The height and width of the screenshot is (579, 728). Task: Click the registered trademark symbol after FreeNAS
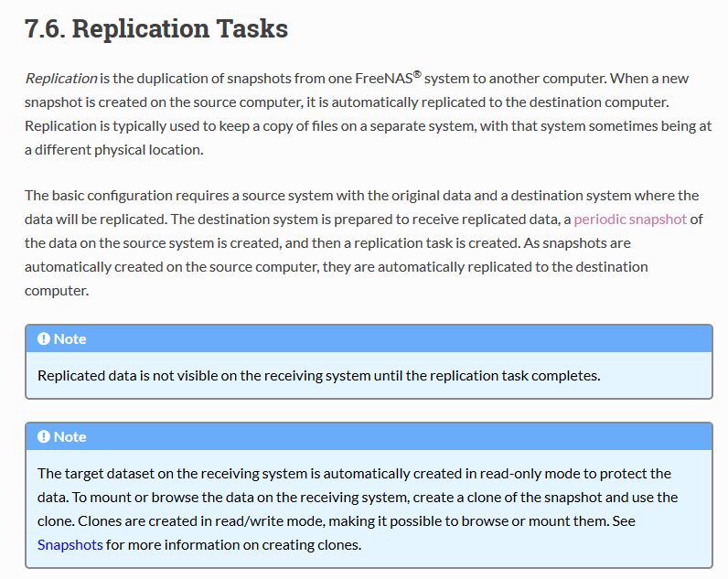417,74
